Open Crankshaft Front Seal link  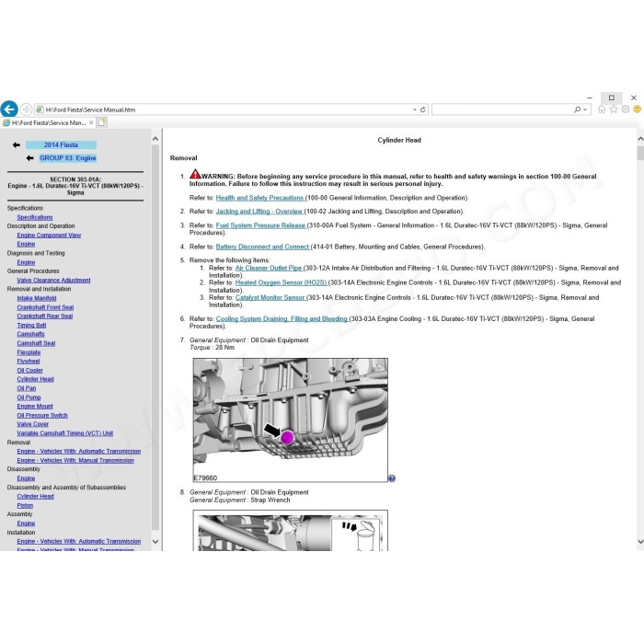click(x=45, y=307)
